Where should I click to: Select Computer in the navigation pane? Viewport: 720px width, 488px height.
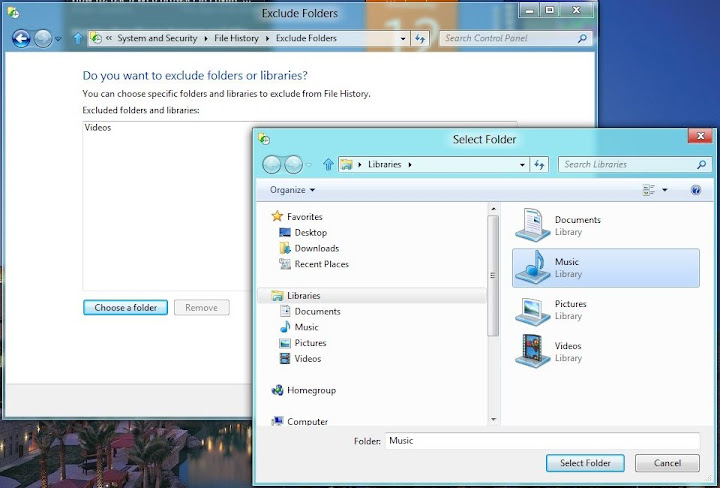[299, 421]
